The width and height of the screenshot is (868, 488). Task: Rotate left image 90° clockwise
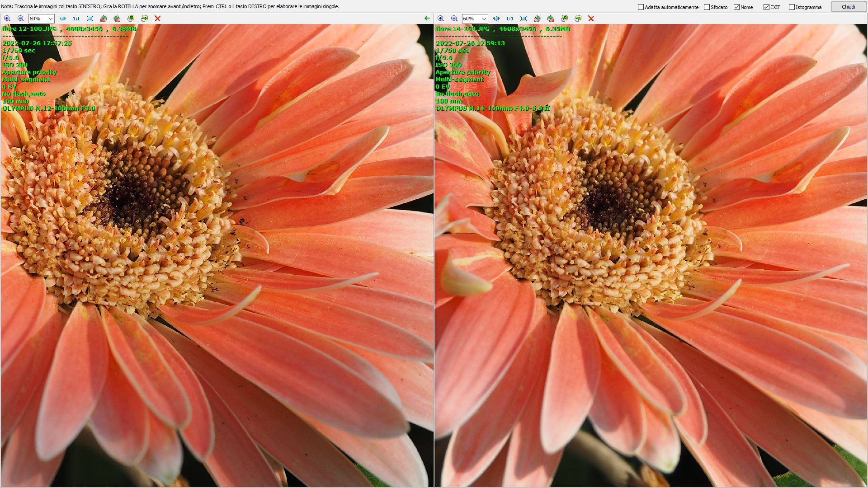pos(117,19)
